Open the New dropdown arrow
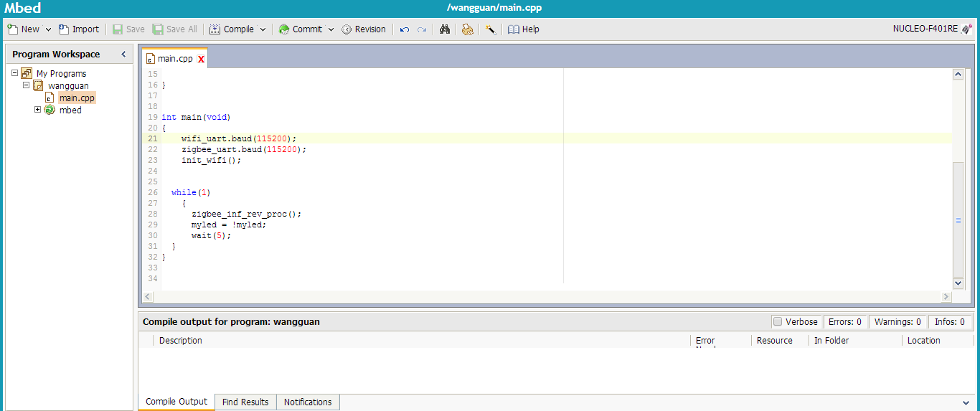 48,29
